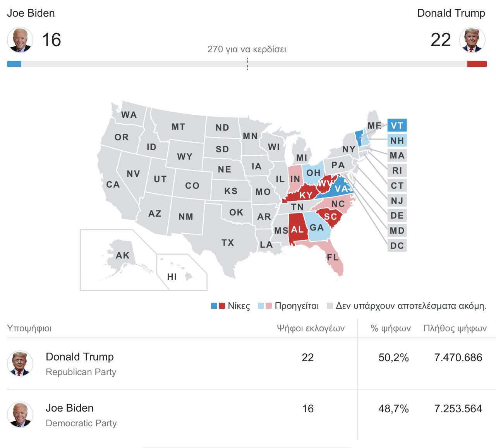
Task: Click the DC state label box
Action: pyautogui.click(x=397, y=246)
